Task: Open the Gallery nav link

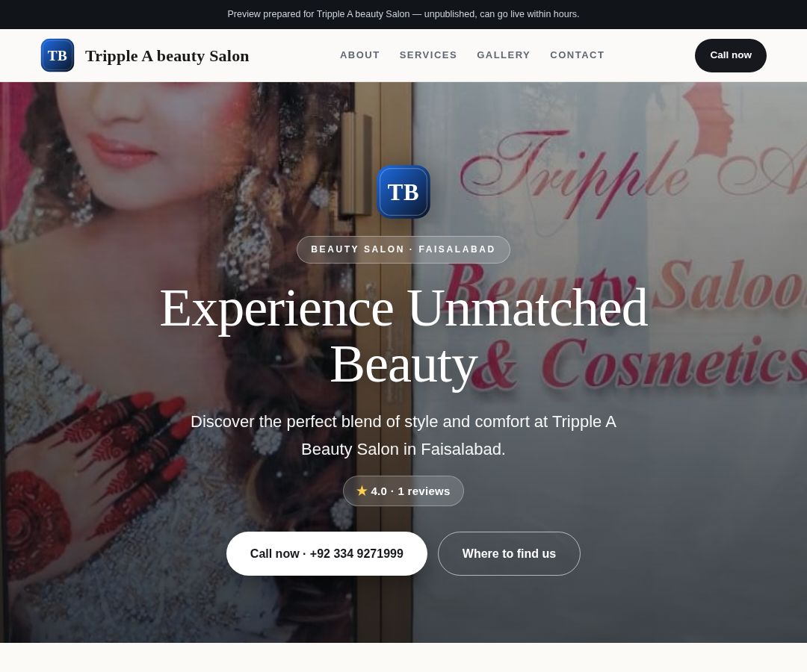Action: [504, 55]
